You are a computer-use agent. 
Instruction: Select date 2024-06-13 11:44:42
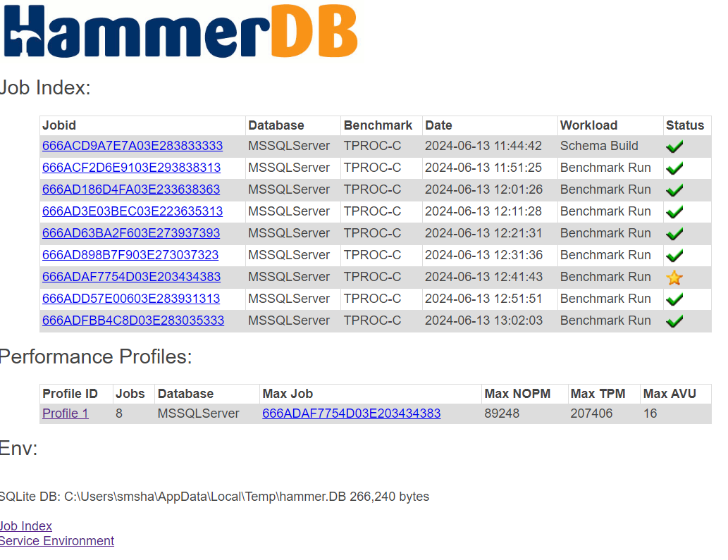tap(483, 146)
